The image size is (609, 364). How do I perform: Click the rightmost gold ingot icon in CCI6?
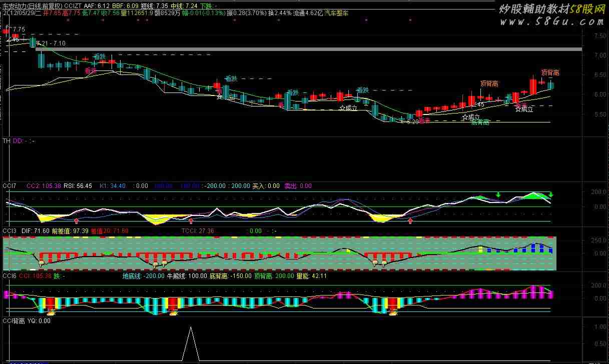click(x=393, y=313)
